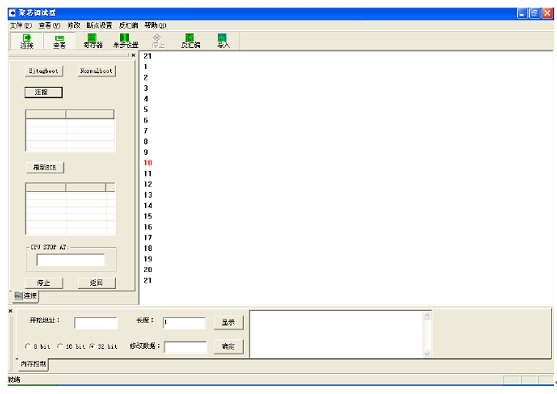Click the 导入 (import) toolbar icon
The width and height of the screenshot is (557, 394).
point(223,41)
